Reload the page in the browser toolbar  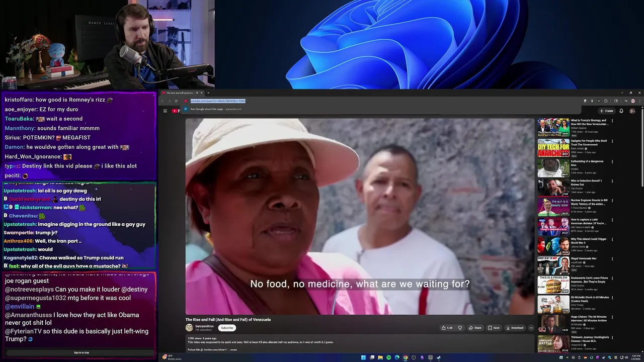pos(176,101)
